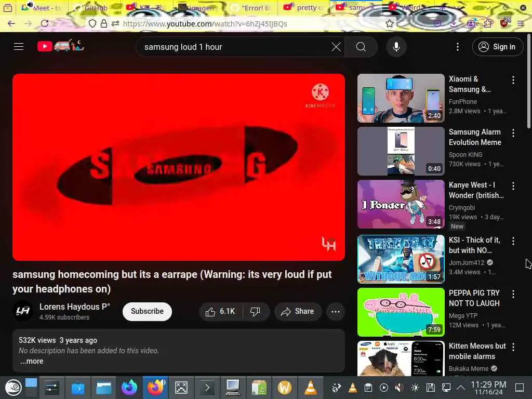Open the clipboard tray icon
The width and height of the screenshot is (532, 399).
point(368,388)
